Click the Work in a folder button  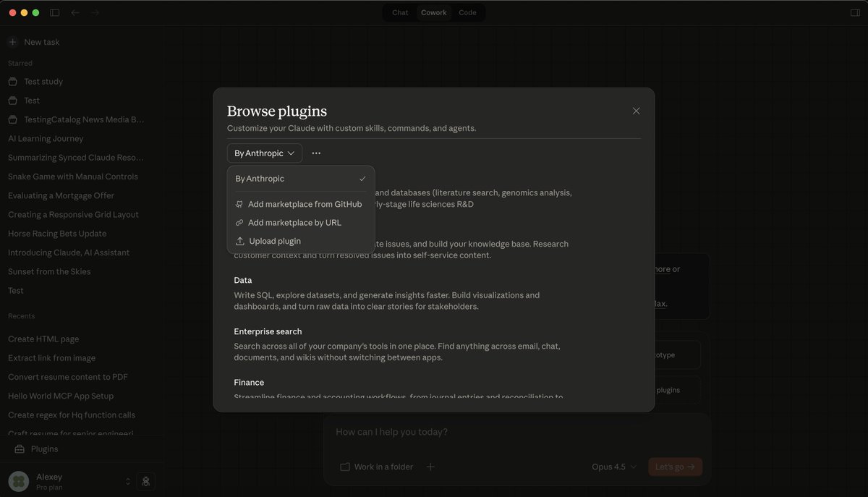[376, 467]
